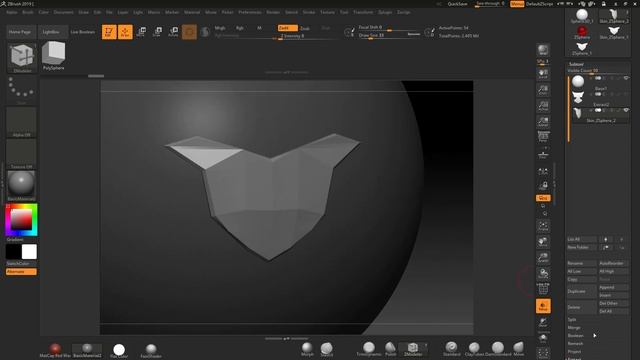Select the Rotate gizmo tool
Screen dimensions: 640x360
(173, 32)
